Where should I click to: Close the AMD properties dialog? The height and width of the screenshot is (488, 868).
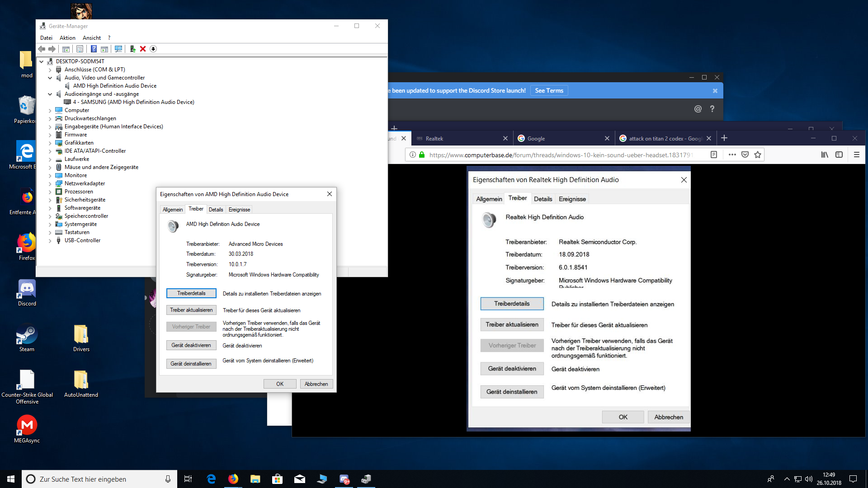pos(330,194)
